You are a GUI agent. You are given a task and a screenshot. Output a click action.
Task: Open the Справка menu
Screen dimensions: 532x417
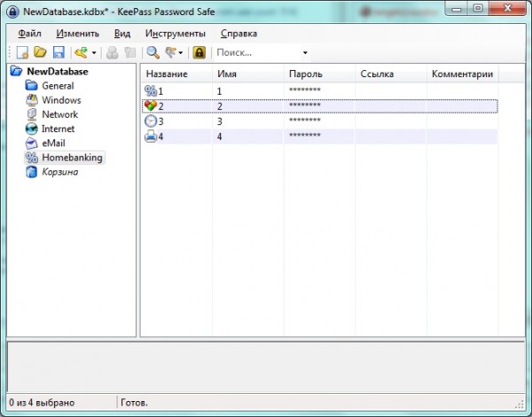239,34
